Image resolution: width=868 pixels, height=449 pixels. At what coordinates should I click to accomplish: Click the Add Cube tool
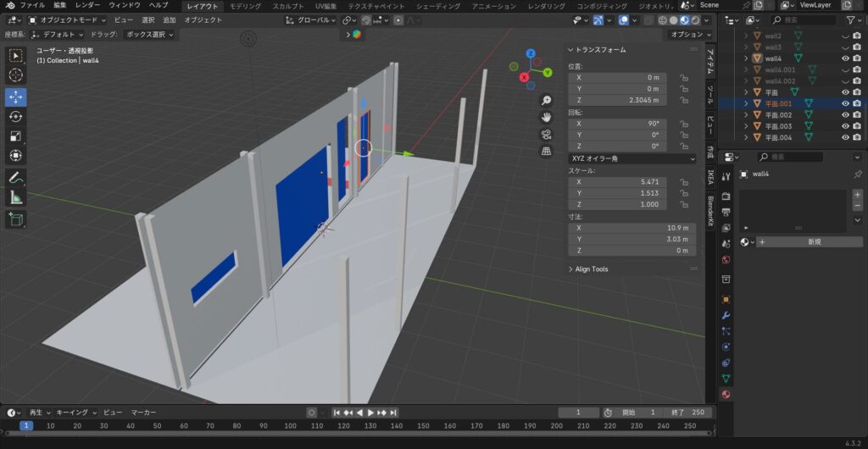(x=16, y=219)
